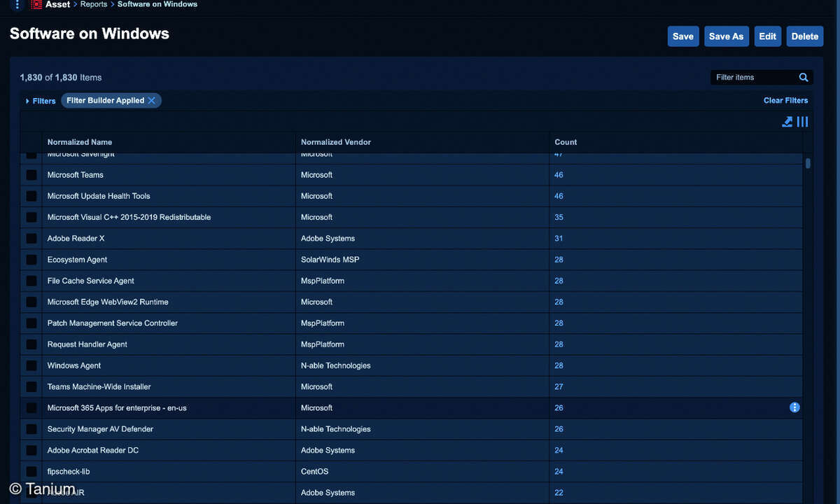Click the SolarWinds MSP vendor cell
This screenshot has height=504, width=840.
(x=330, y=260)
